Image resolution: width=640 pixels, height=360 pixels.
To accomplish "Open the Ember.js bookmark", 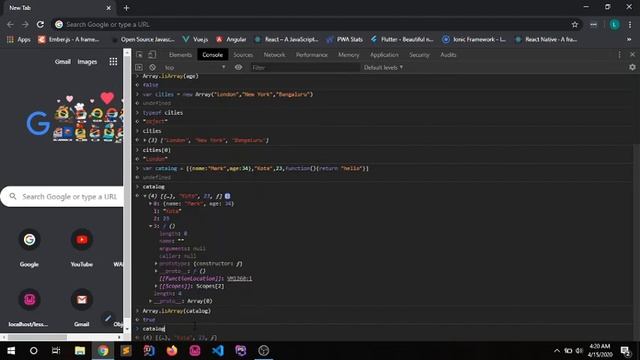I will pos(69,39).
